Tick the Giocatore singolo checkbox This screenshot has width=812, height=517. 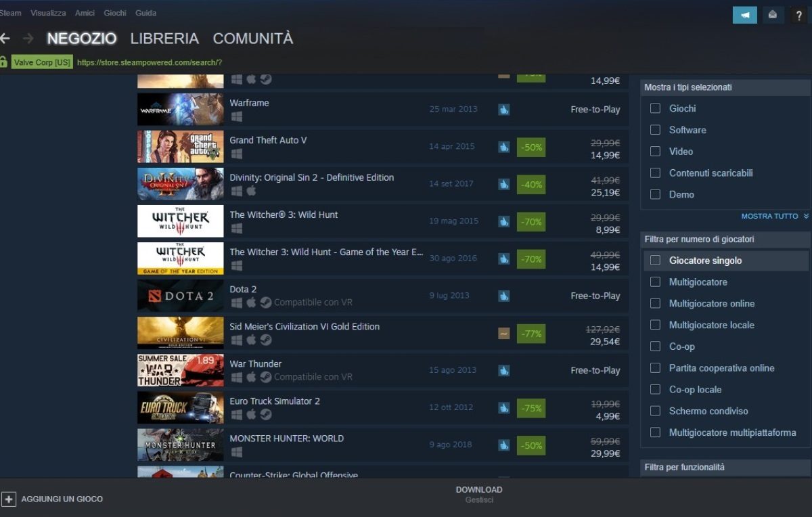tap(655, 261)
